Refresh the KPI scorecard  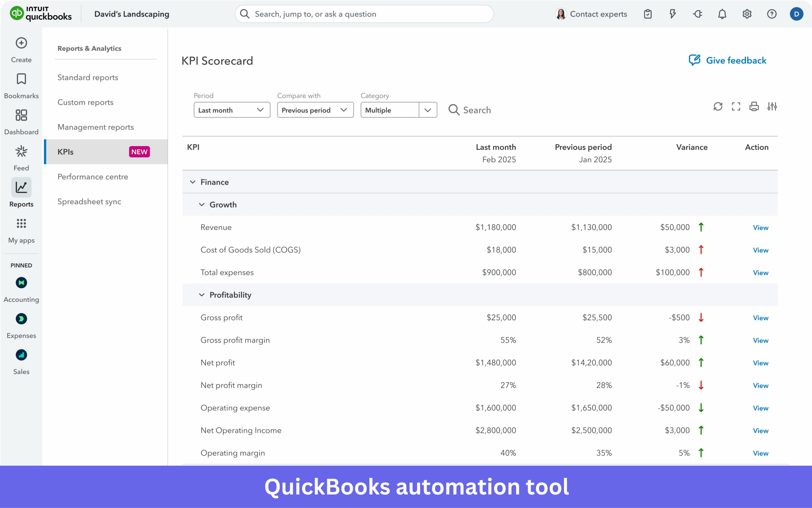tap(718, 106)
